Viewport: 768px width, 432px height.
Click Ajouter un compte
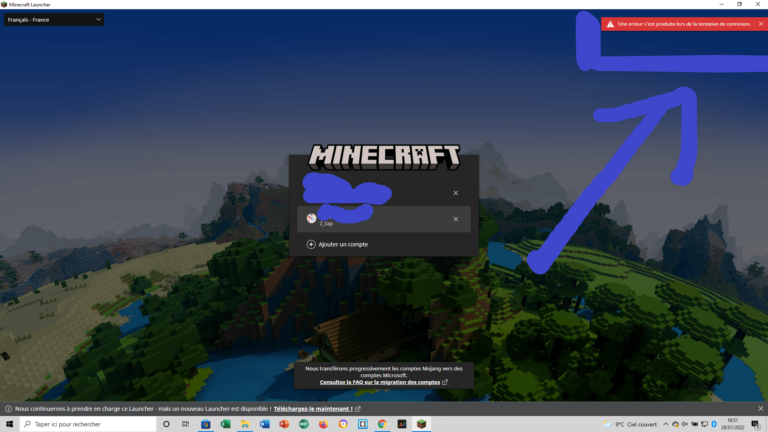pyautogui.click(x=342, y=244)
